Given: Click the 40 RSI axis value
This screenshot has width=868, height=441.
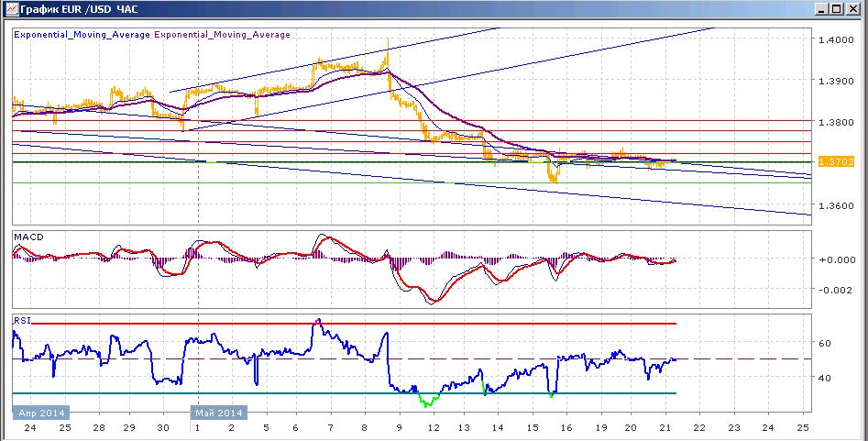Looking at the screenshot, I should [x=824, y=378].
